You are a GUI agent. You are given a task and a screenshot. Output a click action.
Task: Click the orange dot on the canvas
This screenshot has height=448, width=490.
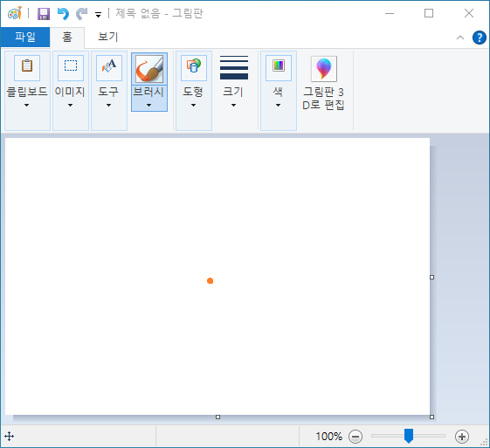point(210,281)
